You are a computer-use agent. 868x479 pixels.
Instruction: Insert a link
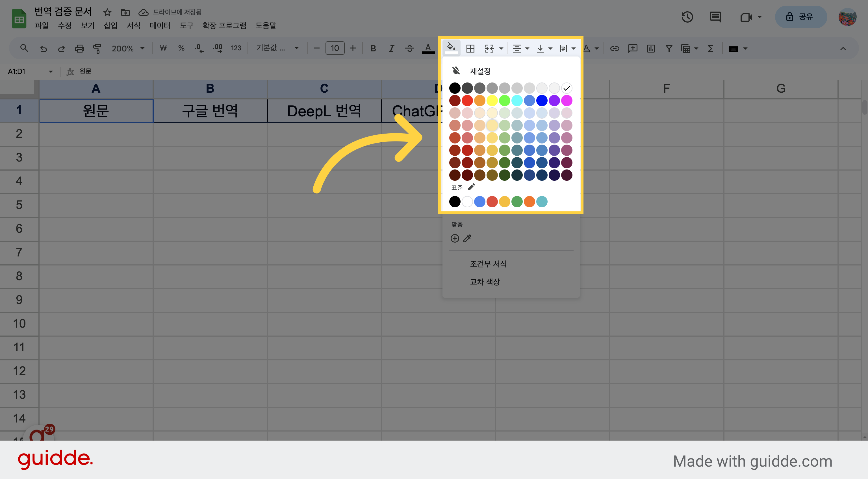pyautogui.click(x=615, y=49)
